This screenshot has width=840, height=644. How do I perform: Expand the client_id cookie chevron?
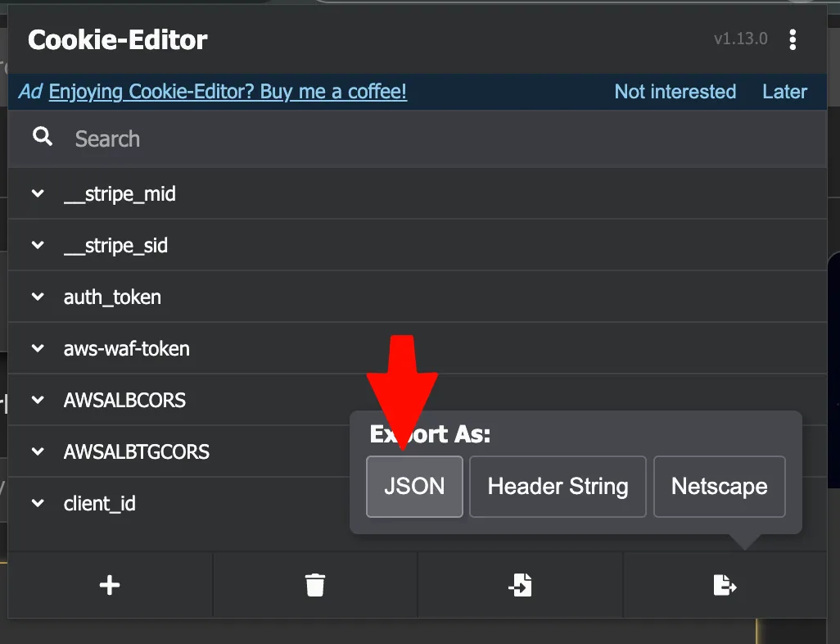pyautogui.click(x=38, y=503)
